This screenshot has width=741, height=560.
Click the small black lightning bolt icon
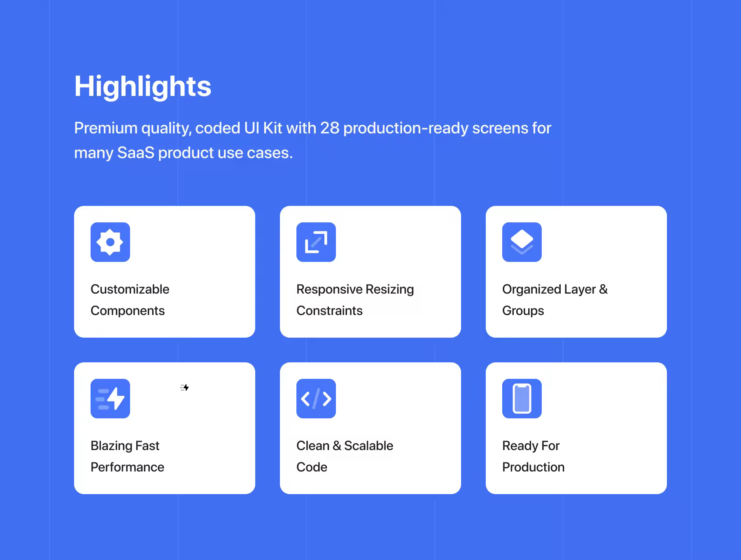pos(184,387)
